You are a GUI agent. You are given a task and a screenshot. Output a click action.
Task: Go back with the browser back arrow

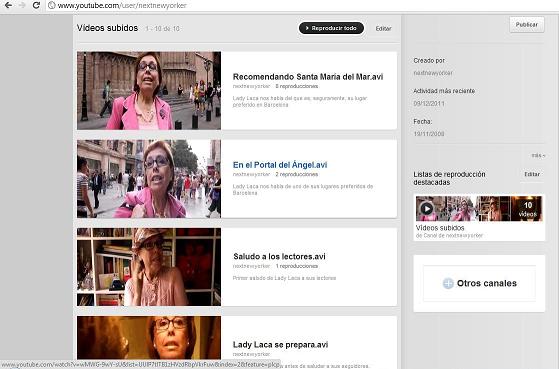tap(8, 5)
